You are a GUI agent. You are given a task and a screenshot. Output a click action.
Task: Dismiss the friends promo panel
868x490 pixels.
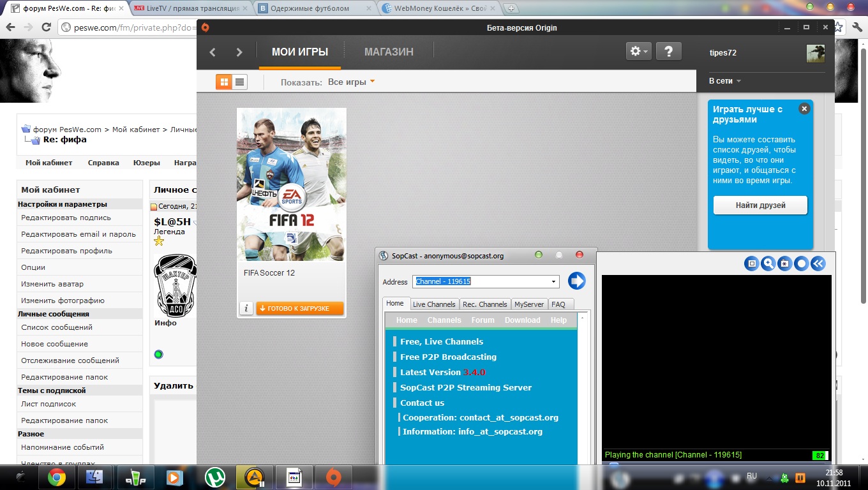804,108
